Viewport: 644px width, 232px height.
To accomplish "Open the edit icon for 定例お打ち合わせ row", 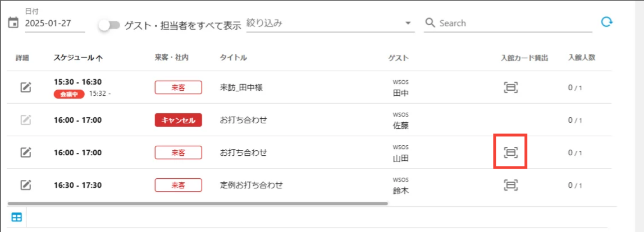I will 26,185.
